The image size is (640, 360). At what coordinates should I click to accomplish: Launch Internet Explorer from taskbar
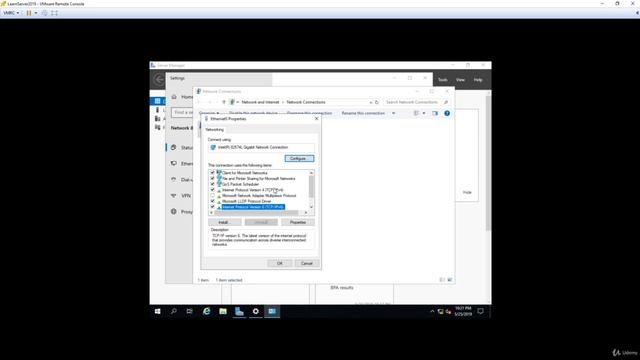pos(207,311)
